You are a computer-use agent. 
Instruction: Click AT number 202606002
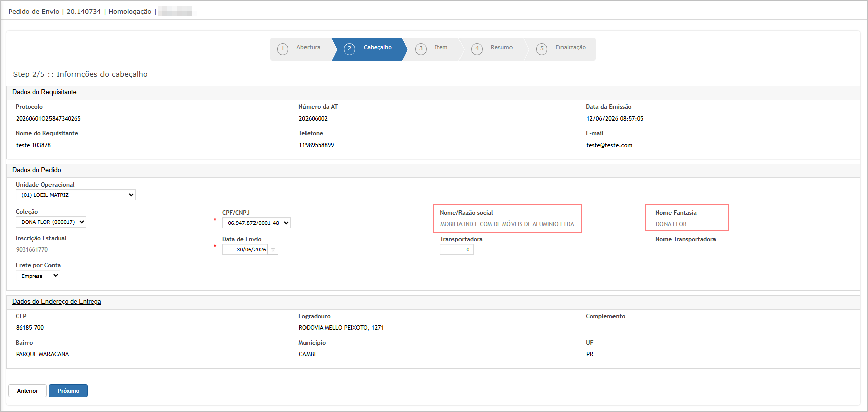tap(313, 119)
